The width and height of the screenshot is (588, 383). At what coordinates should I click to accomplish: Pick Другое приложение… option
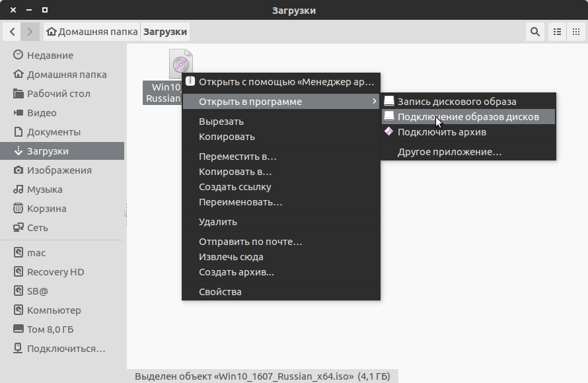pos(449,152)
